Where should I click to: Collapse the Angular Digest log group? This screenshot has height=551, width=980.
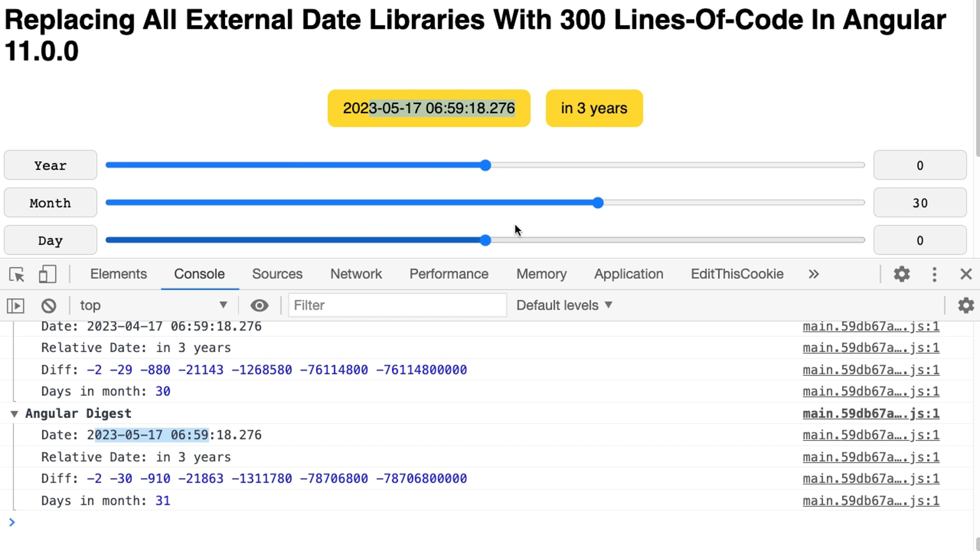point(14,414)
